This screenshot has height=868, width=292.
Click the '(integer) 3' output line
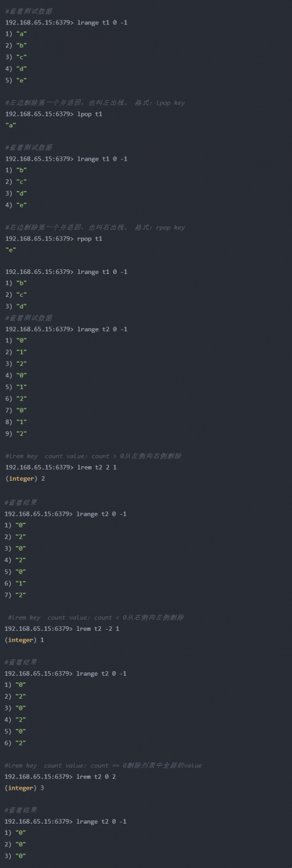tap(25, 788)
